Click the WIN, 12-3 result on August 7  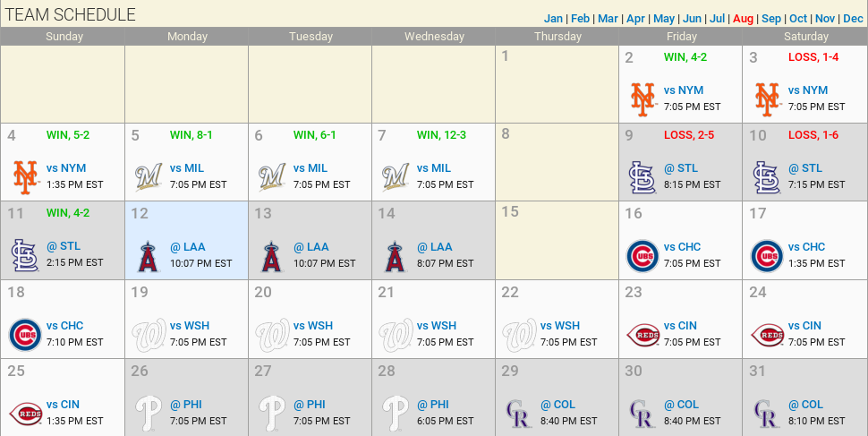(441, 135)
